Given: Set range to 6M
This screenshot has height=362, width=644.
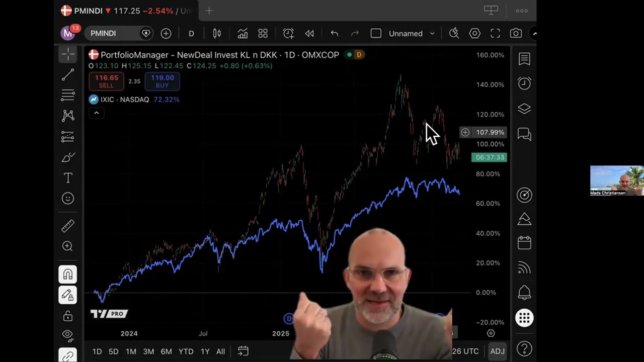Looking at the screenshot, I should click(x=166, y=351).
